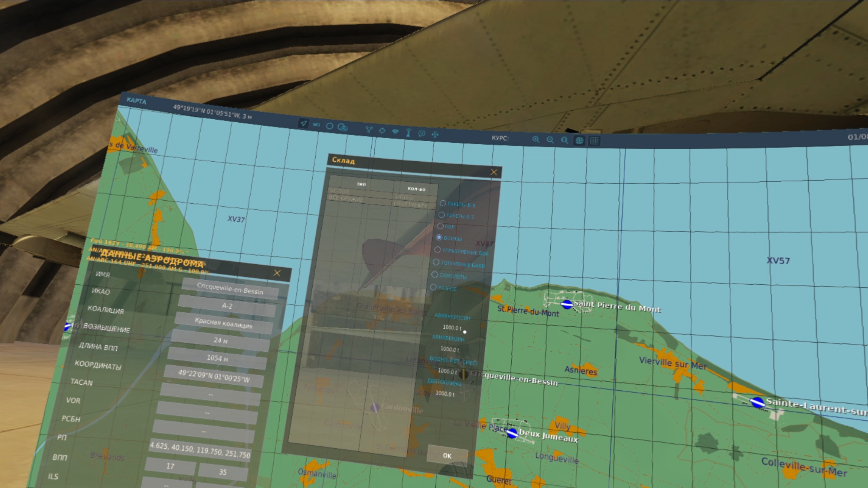Click the Cardonville airfield marker
The image size is (868, 488).
[x=375, y=407]
